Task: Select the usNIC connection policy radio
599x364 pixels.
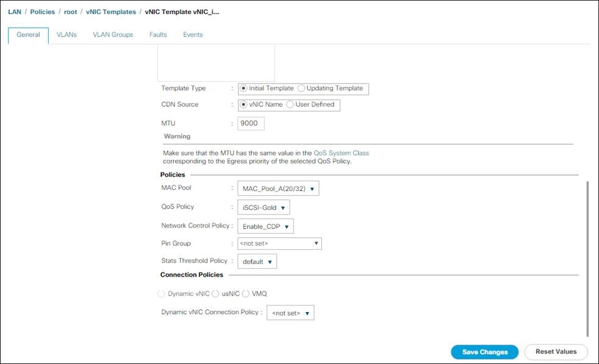Action: tap(215, 294)
